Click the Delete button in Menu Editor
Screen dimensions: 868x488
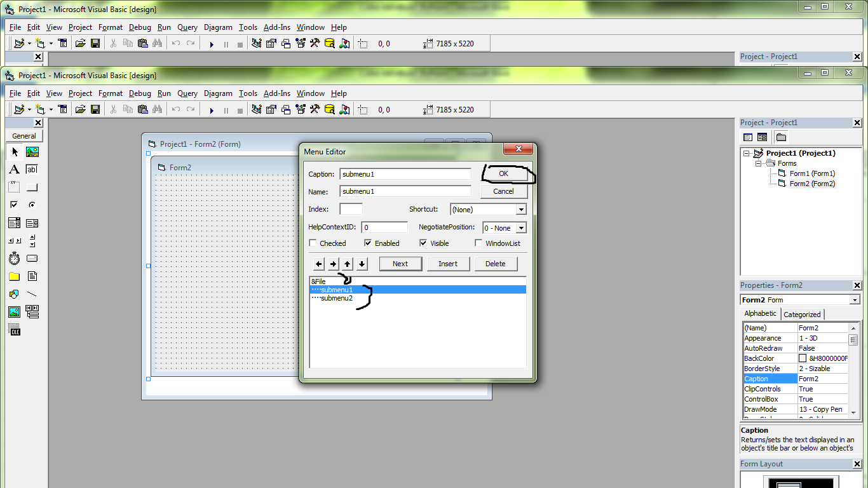click(496, 264)
